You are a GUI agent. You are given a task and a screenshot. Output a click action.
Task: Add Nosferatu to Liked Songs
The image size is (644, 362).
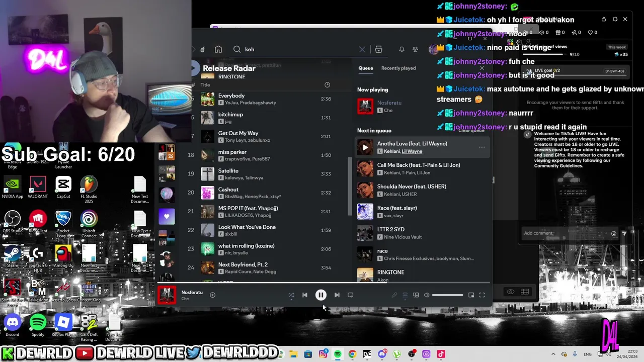(212, 295)
